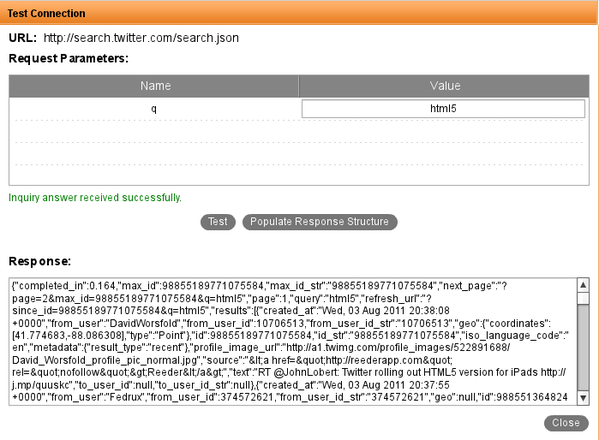Select the Value column header

pos(444,86)
